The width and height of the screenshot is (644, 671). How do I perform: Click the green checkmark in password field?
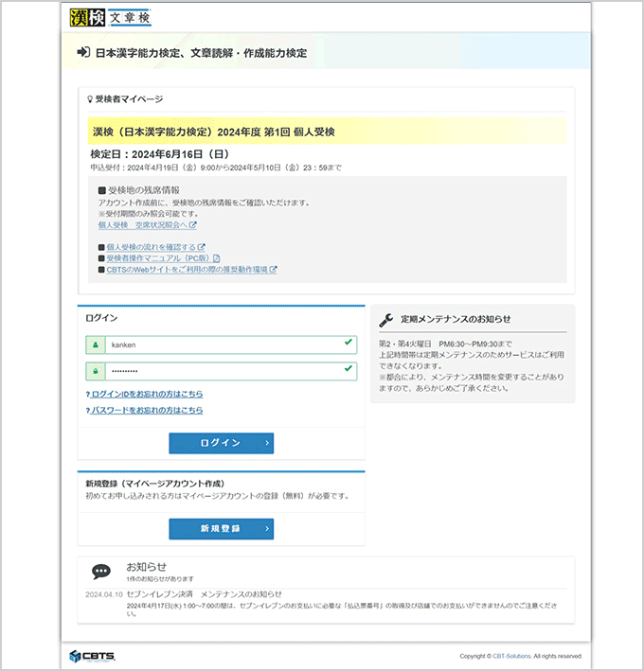tap(349, 368)
